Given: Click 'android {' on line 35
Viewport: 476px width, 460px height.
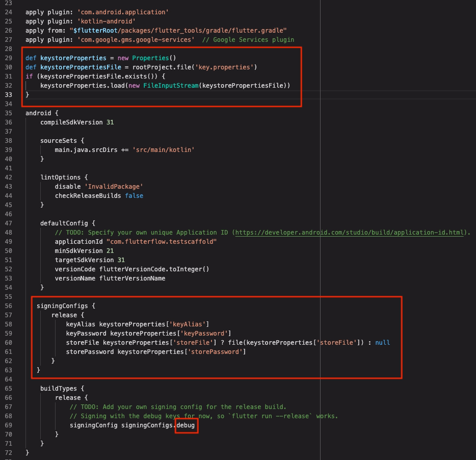Looking at the screenshot, I should click(42, 113).
